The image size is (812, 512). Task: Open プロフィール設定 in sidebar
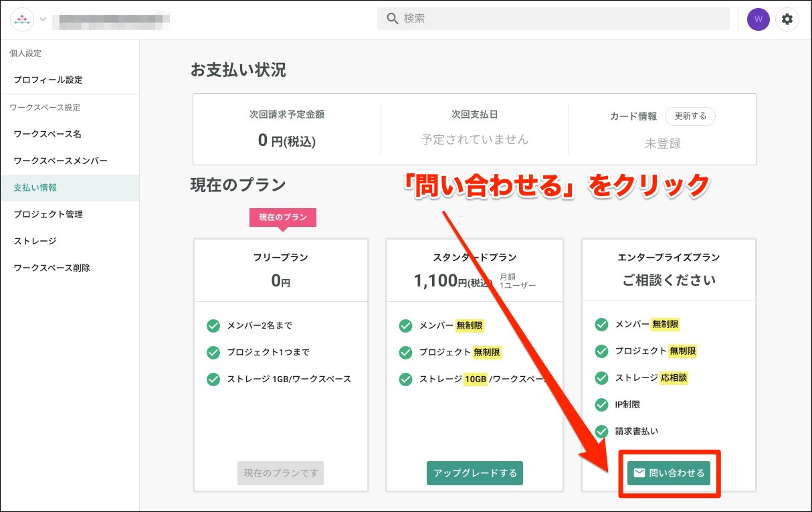click(x=48, y=80)
